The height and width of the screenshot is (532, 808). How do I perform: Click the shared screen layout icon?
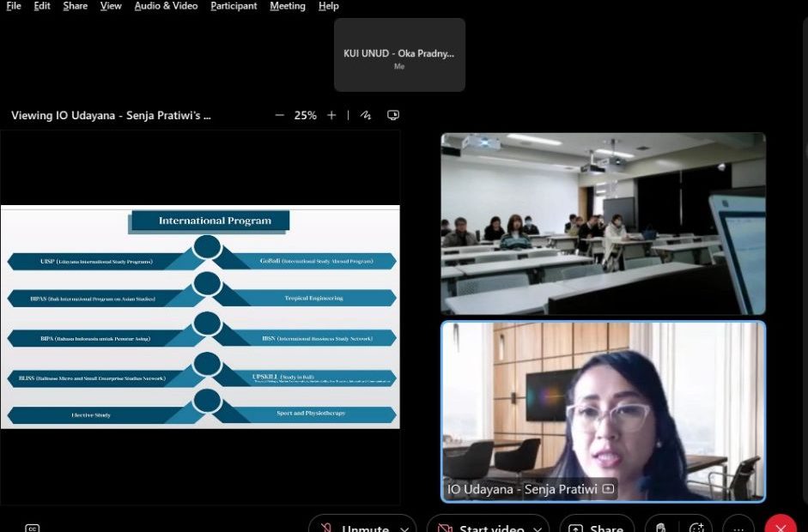[x=393, y=115]
